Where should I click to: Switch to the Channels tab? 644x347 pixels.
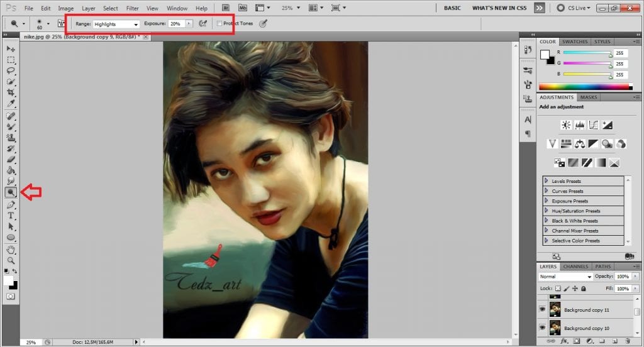(575, 267)
